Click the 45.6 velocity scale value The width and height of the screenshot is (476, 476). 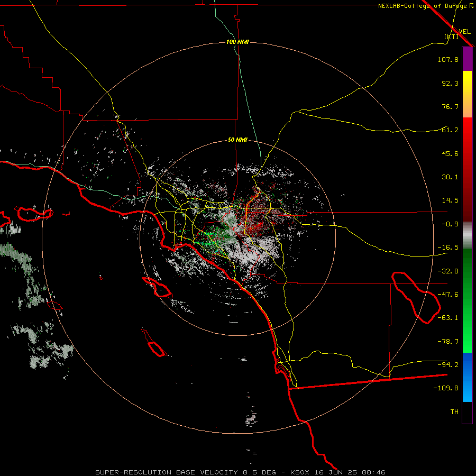click(x=450, y=153)
